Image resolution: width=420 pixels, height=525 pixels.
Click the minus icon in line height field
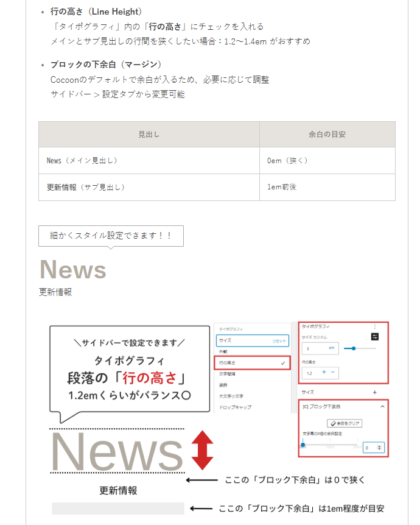pyautogui.click(x=333, y=372)
